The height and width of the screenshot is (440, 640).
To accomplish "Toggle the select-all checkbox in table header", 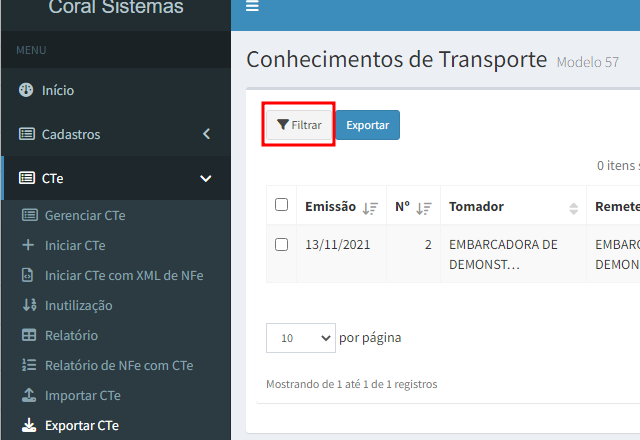I will [x=282, y=205].
